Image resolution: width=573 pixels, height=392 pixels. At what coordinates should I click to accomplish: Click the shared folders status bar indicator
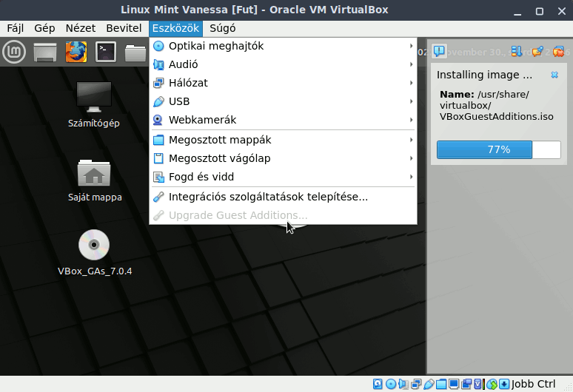tap(441, 384)
